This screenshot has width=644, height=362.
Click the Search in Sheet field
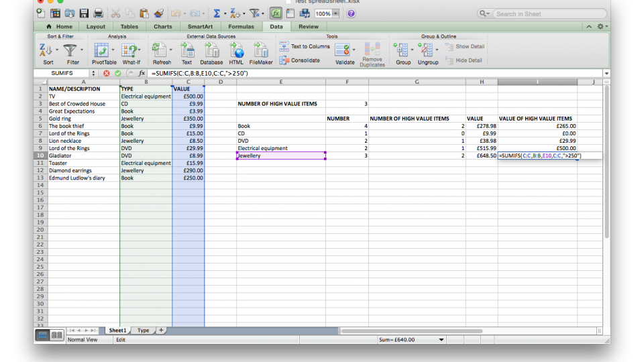pyautogui.click(x=549, y=14)
